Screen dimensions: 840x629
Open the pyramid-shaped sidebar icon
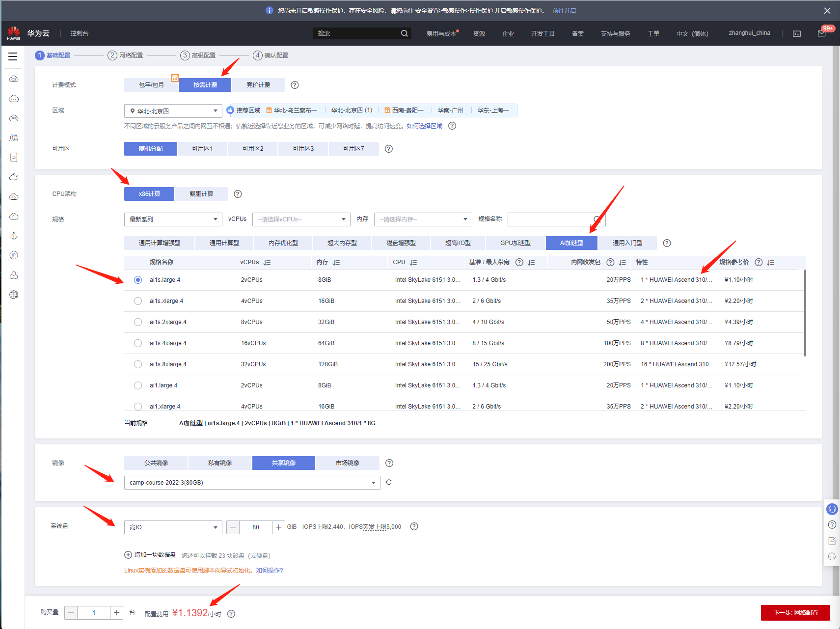pyautogui.click(x=14, y=236)
